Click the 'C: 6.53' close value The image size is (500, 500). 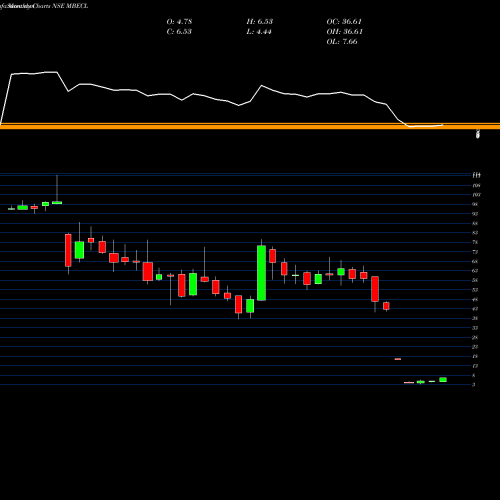coord(179,32)
